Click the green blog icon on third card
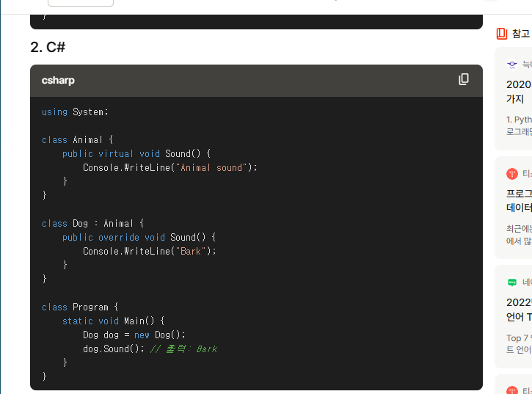The image size is (532, 394). [x=512, y=282]
